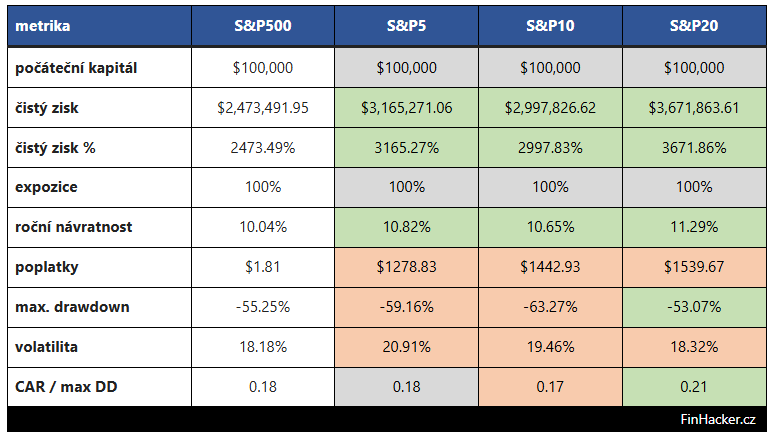772x438 pixels.
Task: Select the čistý zisk % row label
Action: pyautogui.click(x=58, y=148)
